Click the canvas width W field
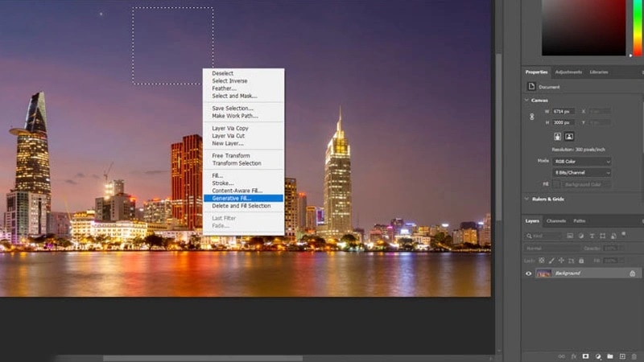Image resolution: width=644 pixels, height=362 pixels. point(563,111)
